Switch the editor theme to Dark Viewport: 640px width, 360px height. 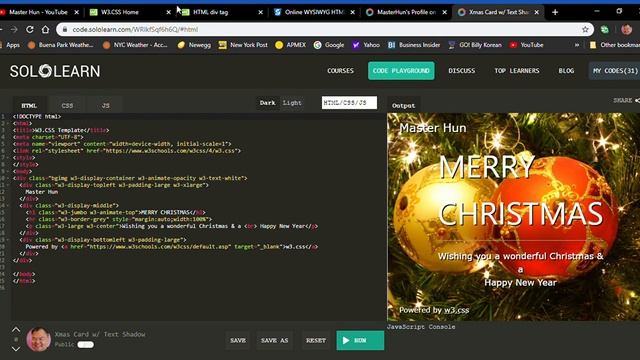point(267,103)
